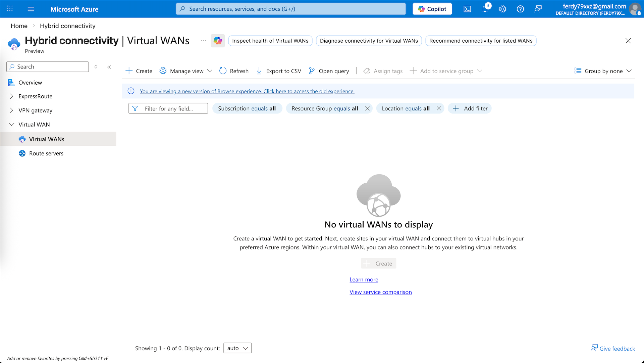Image resolution: width=644 pixels, height=363 pixels.
Task: Open the portal hamburger menu
Action: click(31, 9)
